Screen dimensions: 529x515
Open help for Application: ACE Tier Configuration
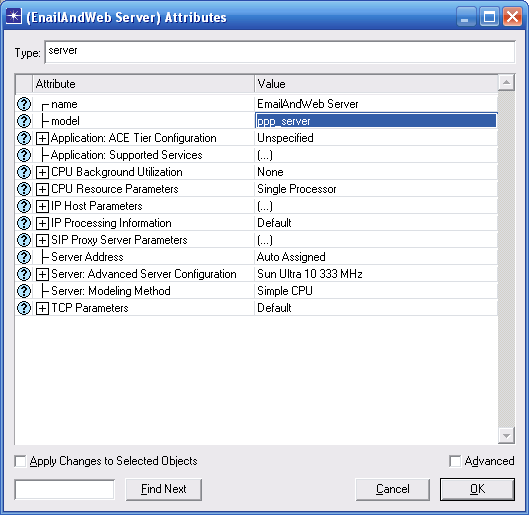(24, 138)
